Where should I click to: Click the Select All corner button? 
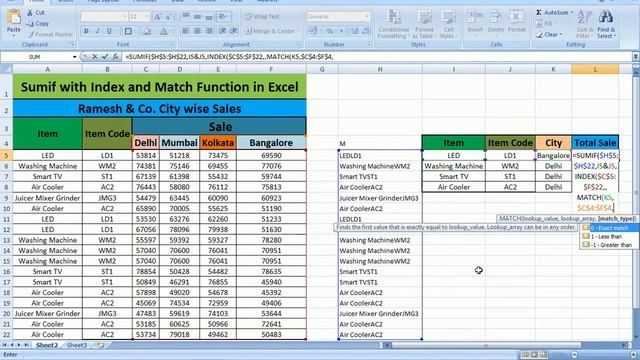point(6,69)
